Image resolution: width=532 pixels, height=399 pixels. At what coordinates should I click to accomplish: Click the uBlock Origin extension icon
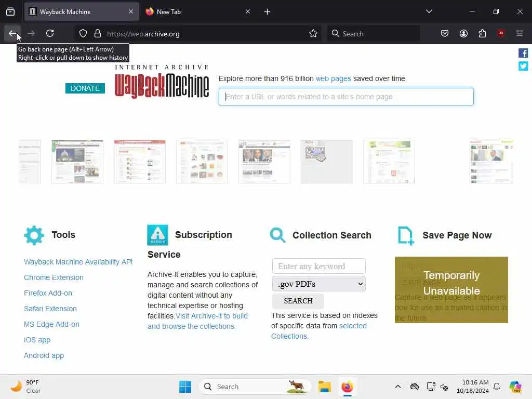pos(501,33)
